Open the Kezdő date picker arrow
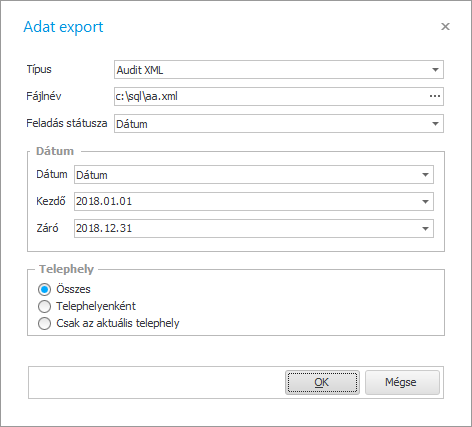 coord(425,202)
